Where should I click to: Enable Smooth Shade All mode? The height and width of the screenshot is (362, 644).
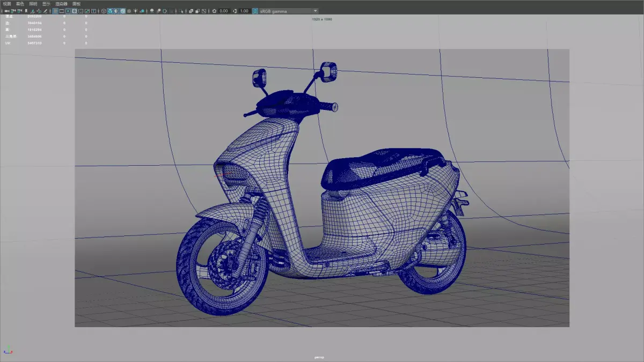coord(110,11)
